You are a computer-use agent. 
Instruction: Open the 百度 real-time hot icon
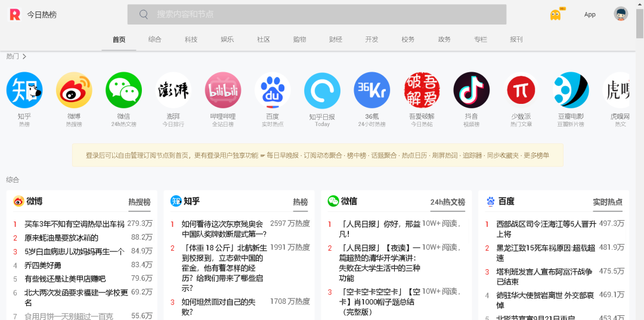click(x=273, y=90)
